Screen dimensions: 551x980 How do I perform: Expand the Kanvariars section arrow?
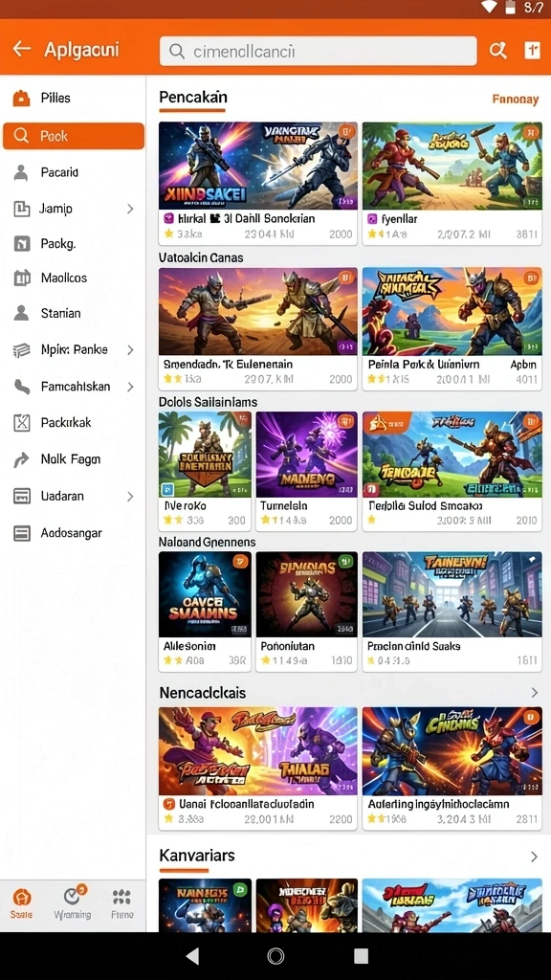click(x=534, y=857)
